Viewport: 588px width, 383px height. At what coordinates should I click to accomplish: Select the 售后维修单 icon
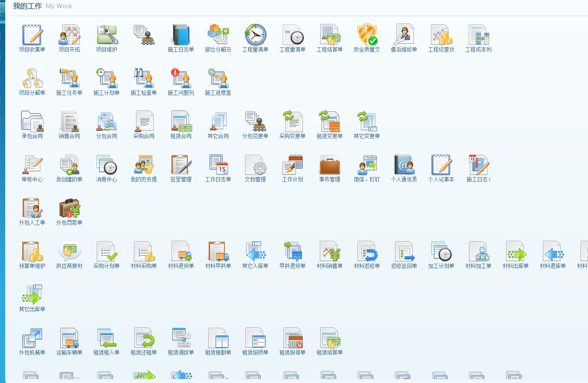pyautogui.click(x=404, y=35)
